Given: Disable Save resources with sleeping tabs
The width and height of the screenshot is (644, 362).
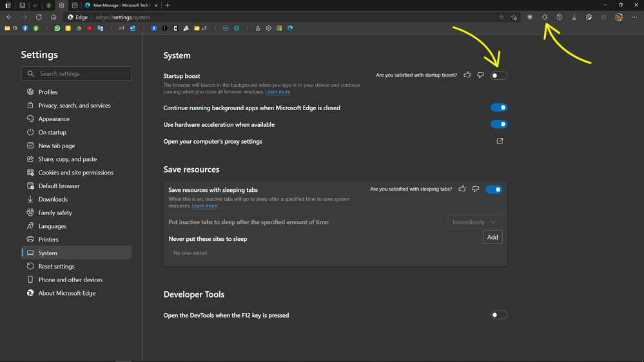Looking at the screenshot, I should point(494,189).
